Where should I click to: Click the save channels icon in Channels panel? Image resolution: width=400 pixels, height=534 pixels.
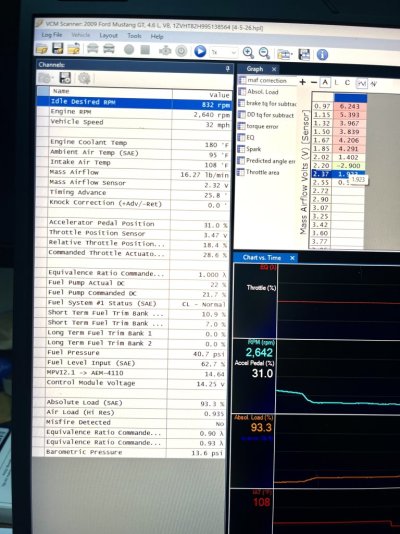[65, 78]
